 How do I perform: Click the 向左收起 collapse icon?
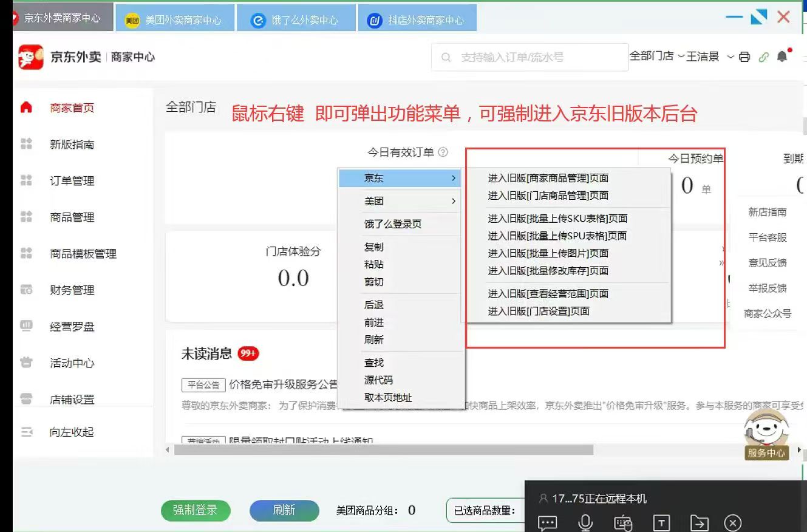26,432
